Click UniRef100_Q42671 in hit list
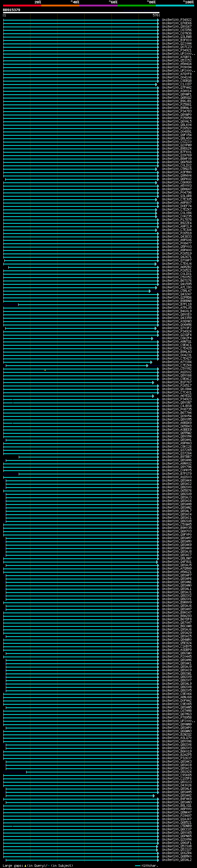This screenshot has width=197, height=868. tap(177, 257)
